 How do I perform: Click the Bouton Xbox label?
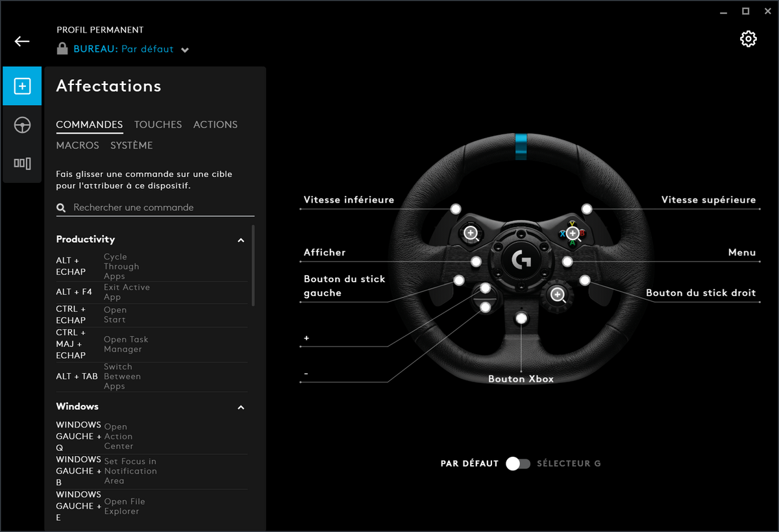(521, 379)
